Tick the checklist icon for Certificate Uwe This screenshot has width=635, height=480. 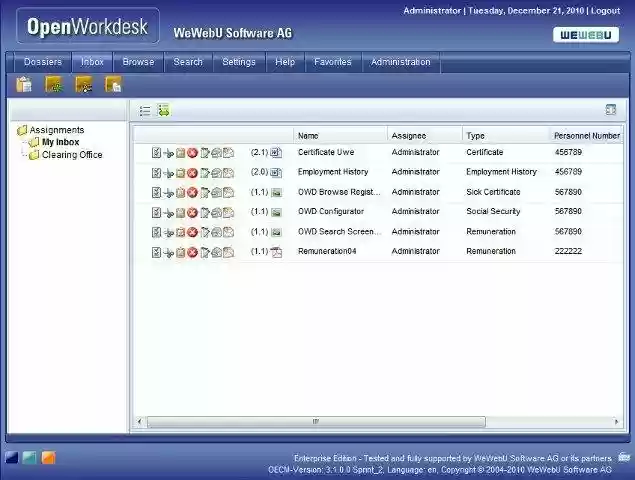pyautogui.click(x=156, y=153)
